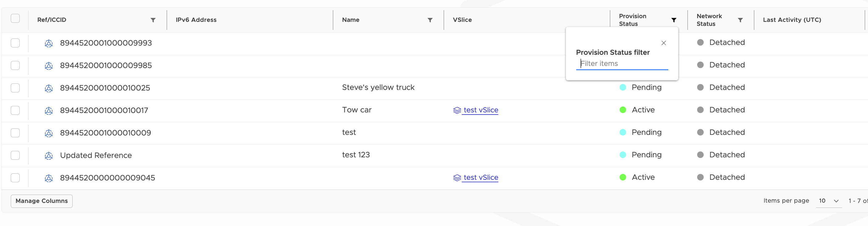The width and height of the screenshot is (868, 226).
Task: Click the Last Activity (UTC) column header
Action: tap(791, 20)
